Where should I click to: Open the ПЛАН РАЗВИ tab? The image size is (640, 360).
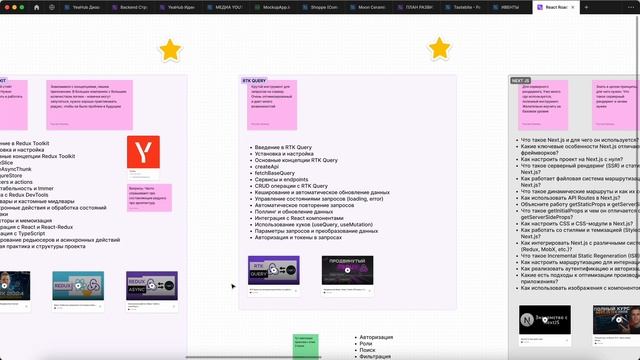point(416,7)
